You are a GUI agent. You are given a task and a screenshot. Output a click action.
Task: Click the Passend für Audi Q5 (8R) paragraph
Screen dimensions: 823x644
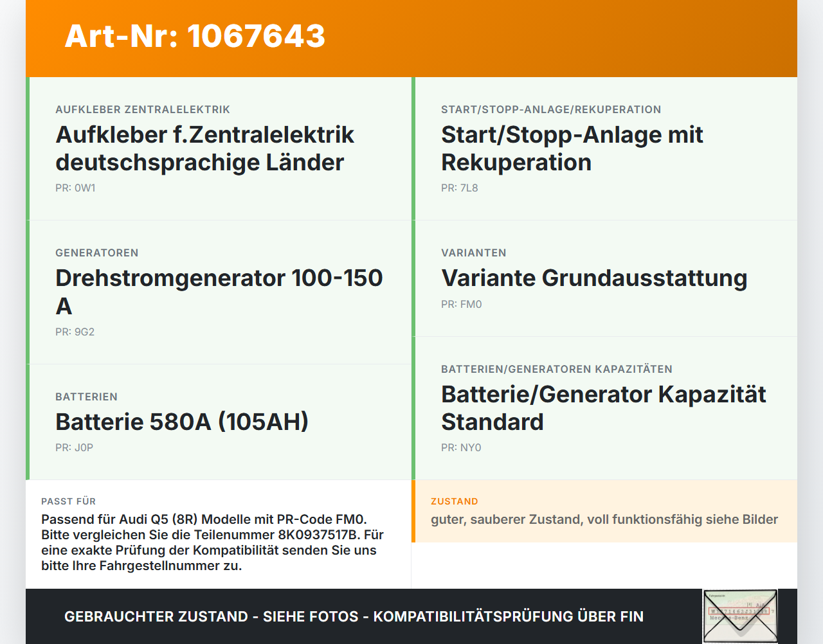click(212, 543)
